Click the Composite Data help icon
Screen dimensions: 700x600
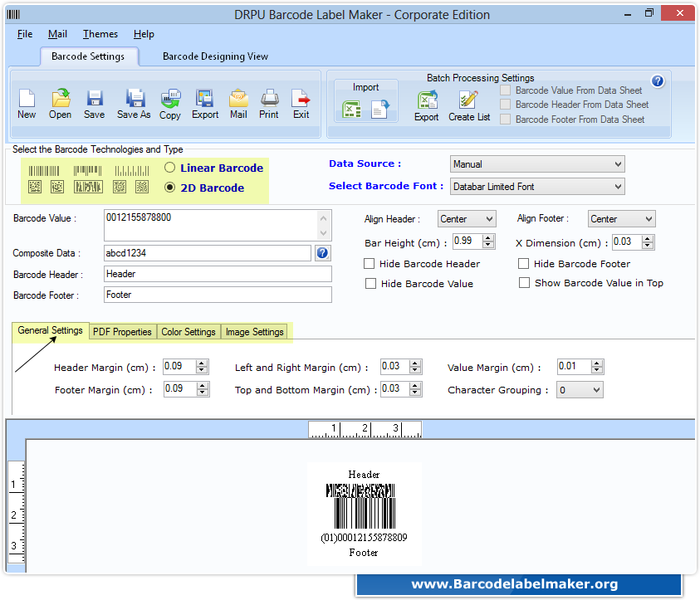coord(322,253)
